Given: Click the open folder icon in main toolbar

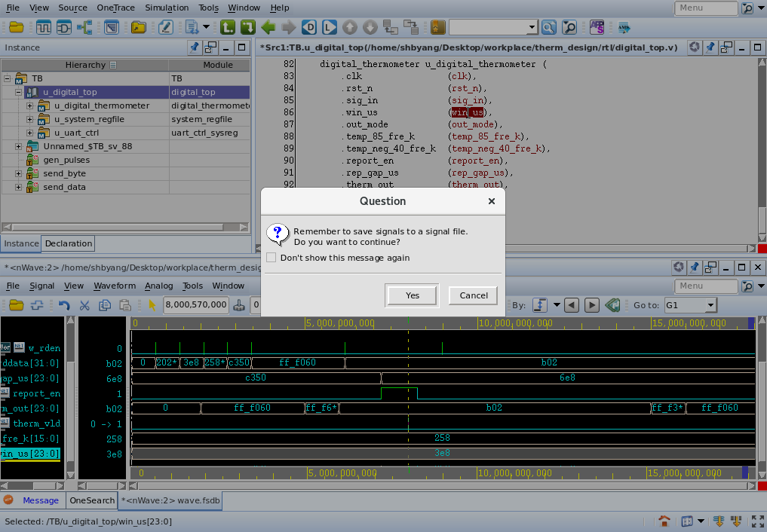Looking at the screenshot, I should coord(16,27).
